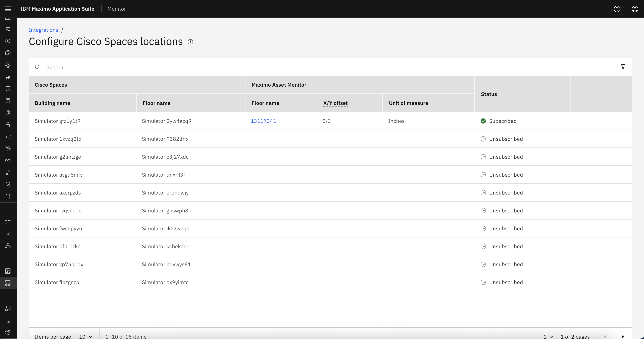Open the clipboard checkmark sidebar icon
This screenshot has width=644, height=339.
8,184
